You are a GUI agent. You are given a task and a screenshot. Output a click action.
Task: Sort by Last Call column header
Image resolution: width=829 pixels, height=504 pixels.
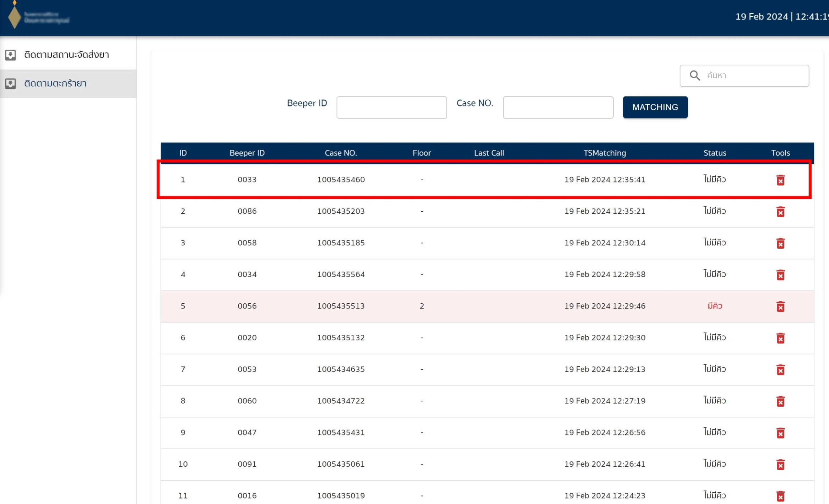pos(489,153)
